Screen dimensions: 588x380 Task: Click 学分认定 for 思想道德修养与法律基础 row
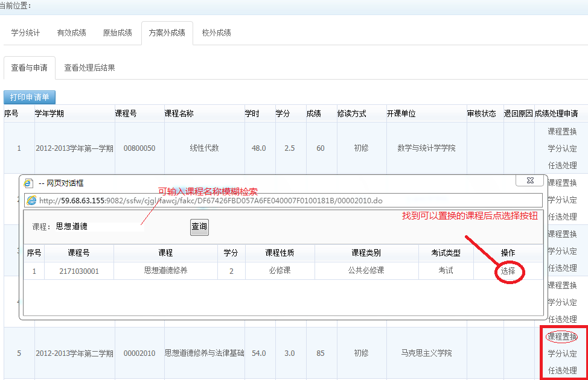click(x=562, y=353)
